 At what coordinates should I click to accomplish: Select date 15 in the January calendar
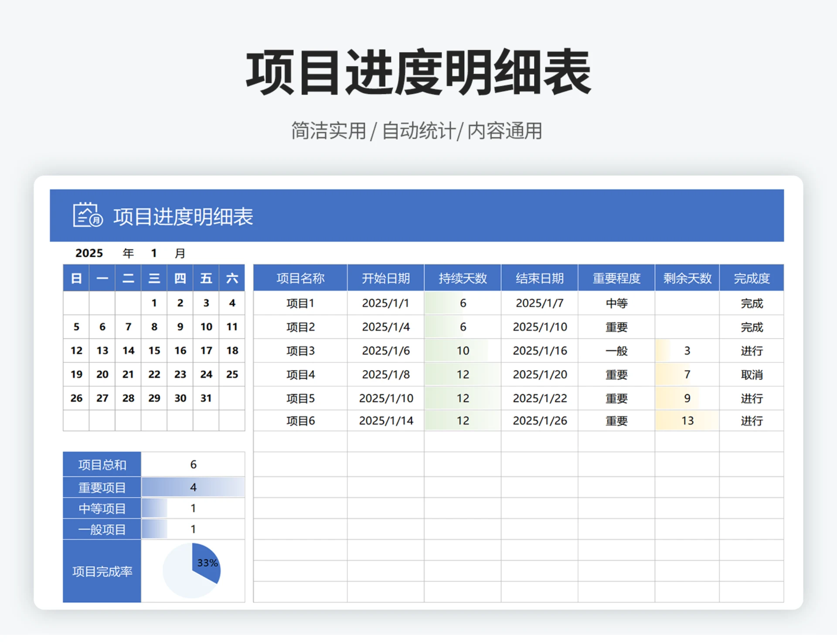153,351
